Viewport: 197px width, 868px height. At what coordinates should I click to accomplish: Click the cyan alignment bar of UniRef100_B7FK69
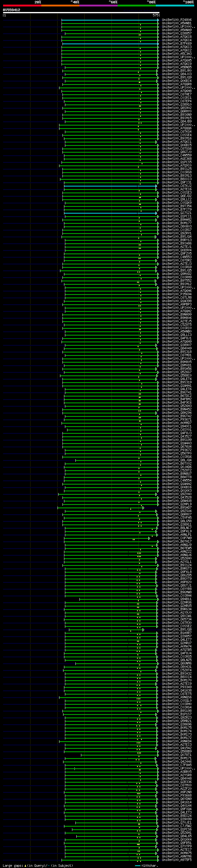click(111, 44)
